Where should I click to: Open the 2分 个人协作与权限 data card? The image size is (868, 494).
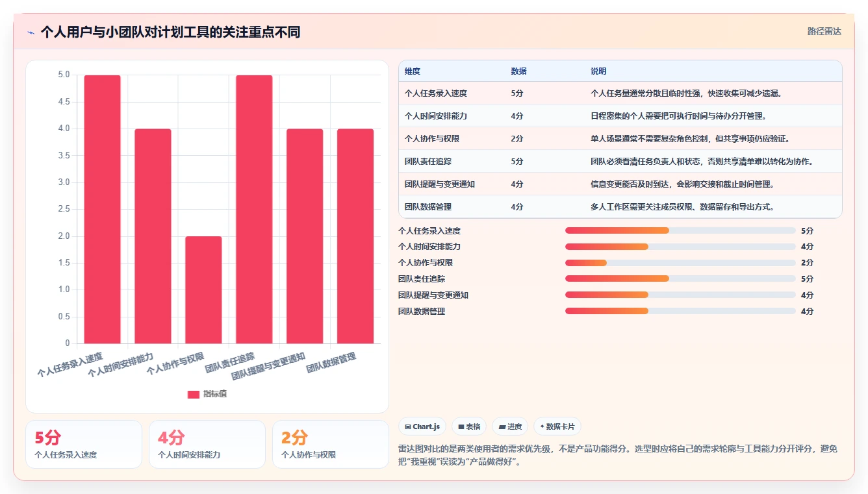(331, 444)
